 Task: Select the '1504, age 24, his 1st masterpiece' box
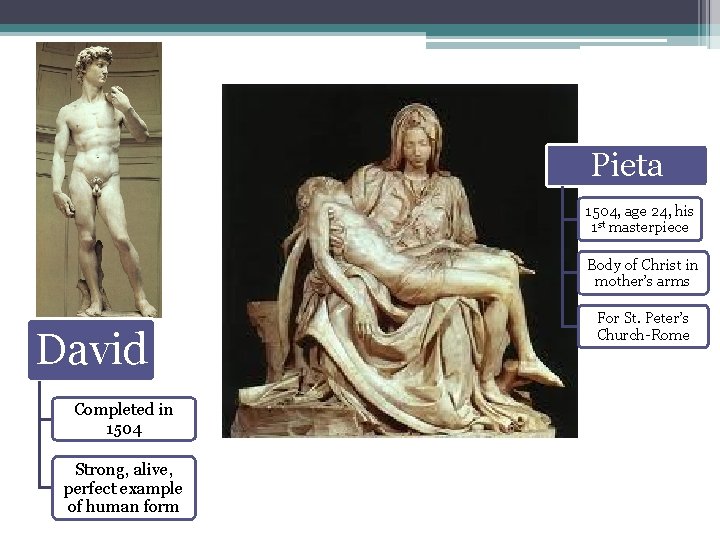tap(640, 219)
